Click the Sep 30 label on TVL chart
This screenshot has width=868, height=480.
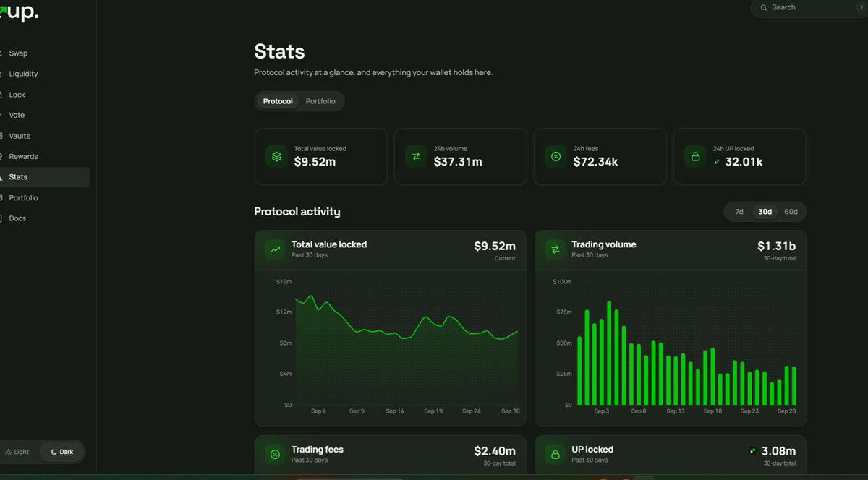[x=510, y=411]
